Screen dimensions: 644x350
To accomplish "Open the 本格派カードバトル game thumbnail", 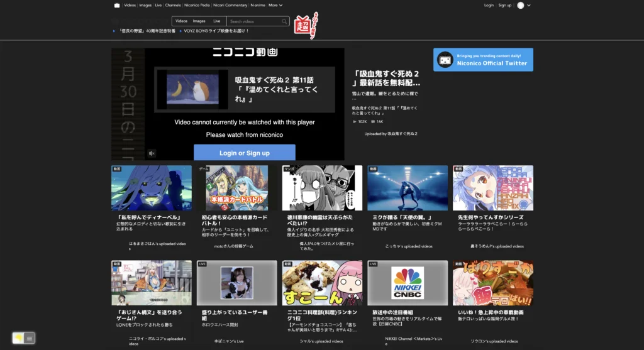I will pos(237,188).
